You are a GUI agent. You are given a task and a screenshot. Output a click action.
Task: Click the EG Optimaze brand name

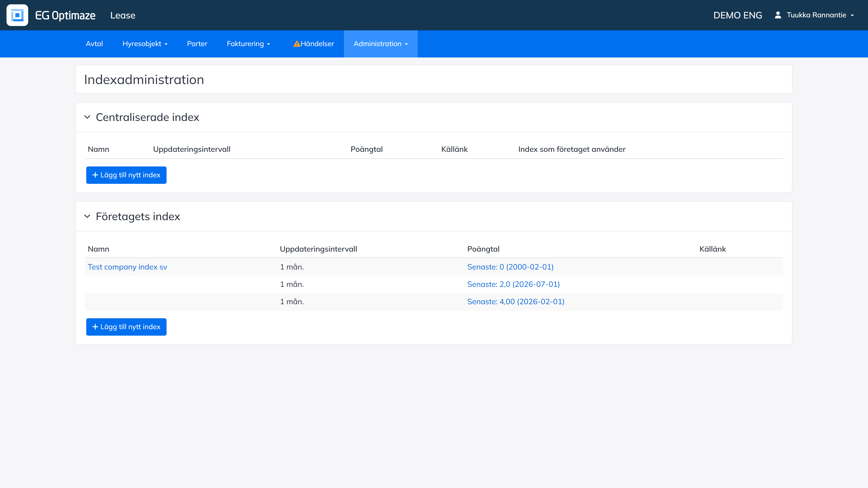tap(65, 15)
